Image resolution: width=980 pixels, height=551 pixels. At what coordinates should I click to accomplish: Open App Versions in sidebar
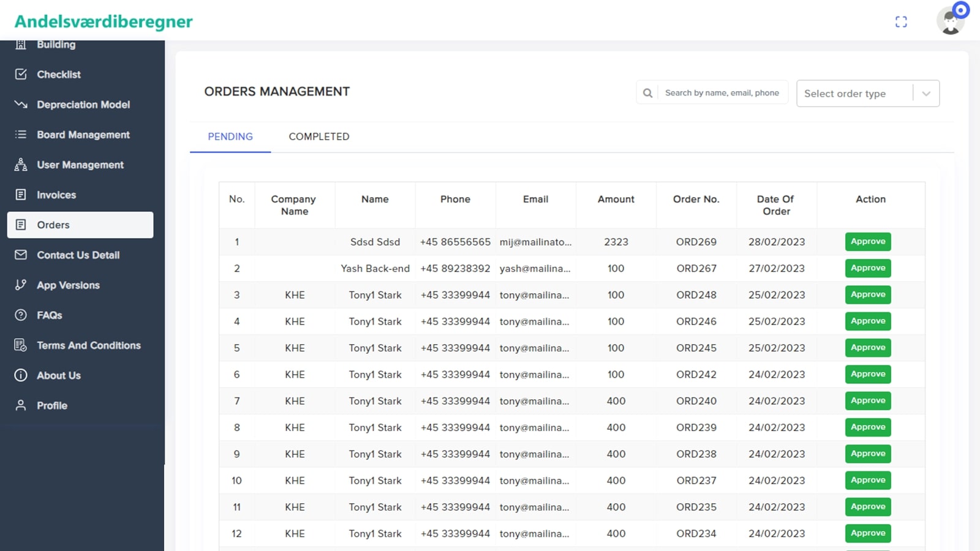pyautogui.click(x=68, y=285)
